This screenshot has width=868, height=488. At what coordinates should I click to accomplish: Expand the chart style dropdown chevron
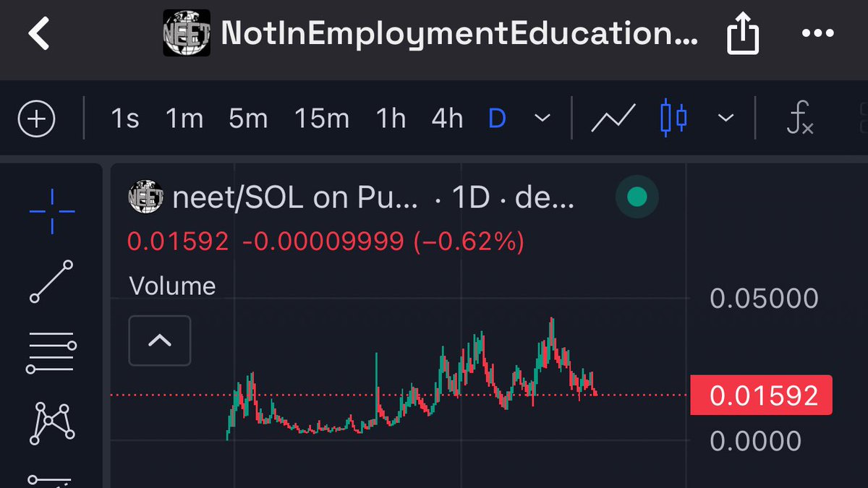pos(726,119)
